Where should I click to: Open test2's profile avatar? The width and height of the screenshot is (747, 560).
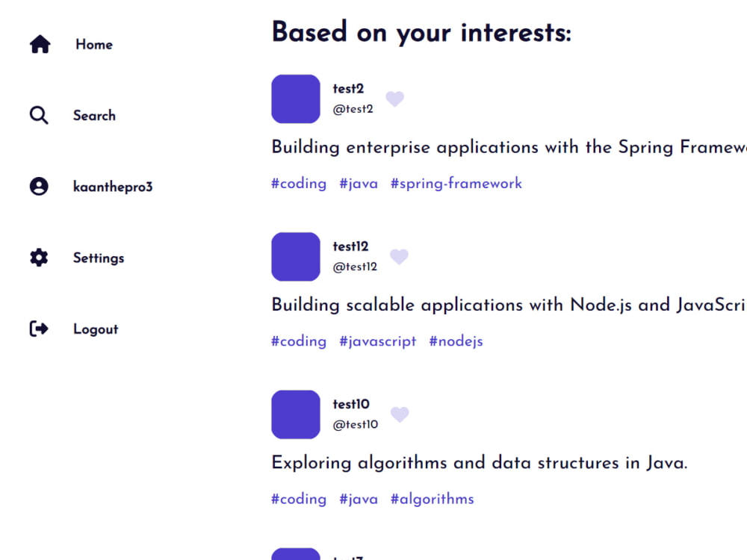296,99
